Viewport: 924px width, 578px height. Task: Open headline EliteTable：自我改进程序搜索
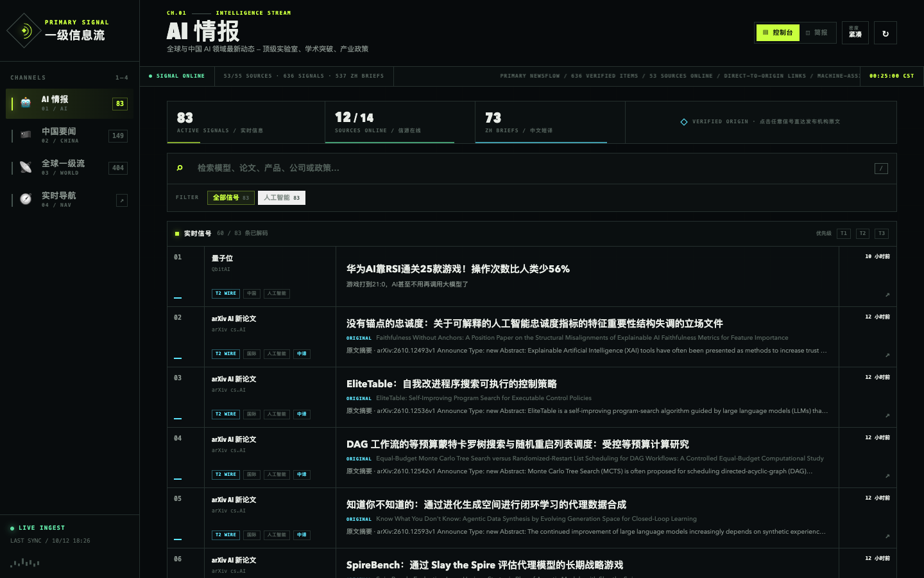452,384
